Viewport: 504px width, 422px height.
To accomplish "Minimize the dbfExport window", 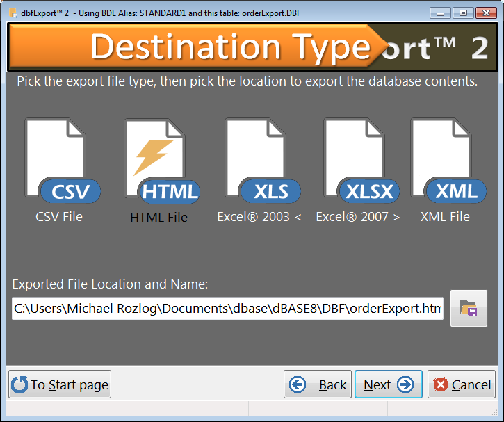I will [x=440, y=13].
